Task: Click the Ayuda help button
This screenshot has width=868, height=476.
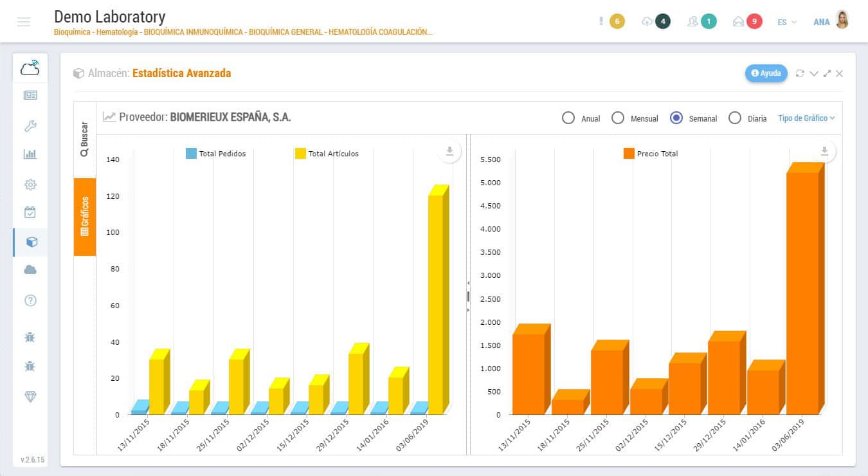Action: (766, 73)
